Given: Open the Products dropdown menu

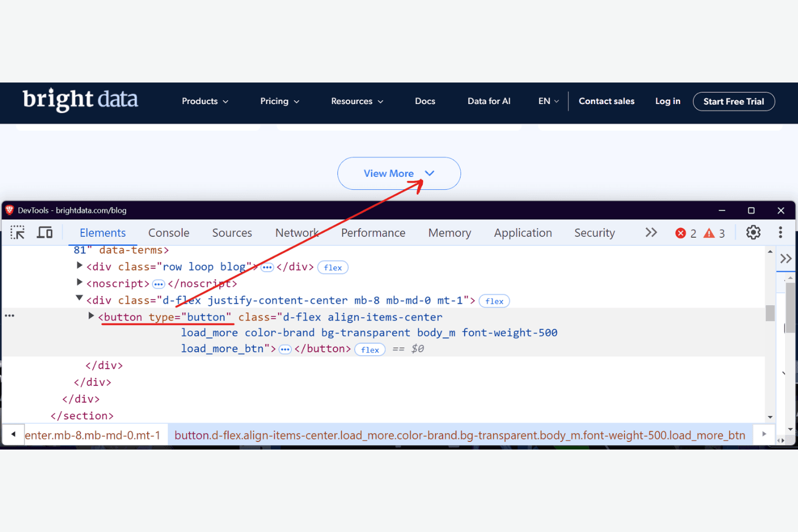Looking at the screenshot, I should (205, 101).
